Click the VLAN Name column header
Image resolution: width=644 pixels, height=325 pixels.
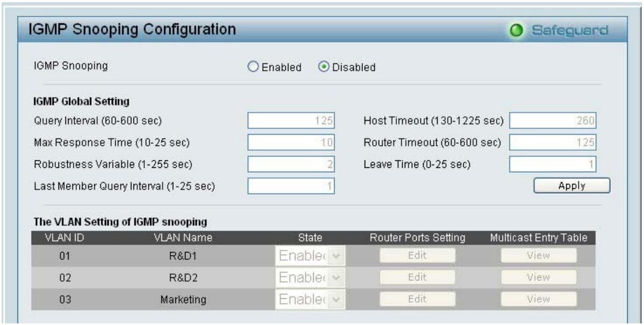[x=183, y=238]
